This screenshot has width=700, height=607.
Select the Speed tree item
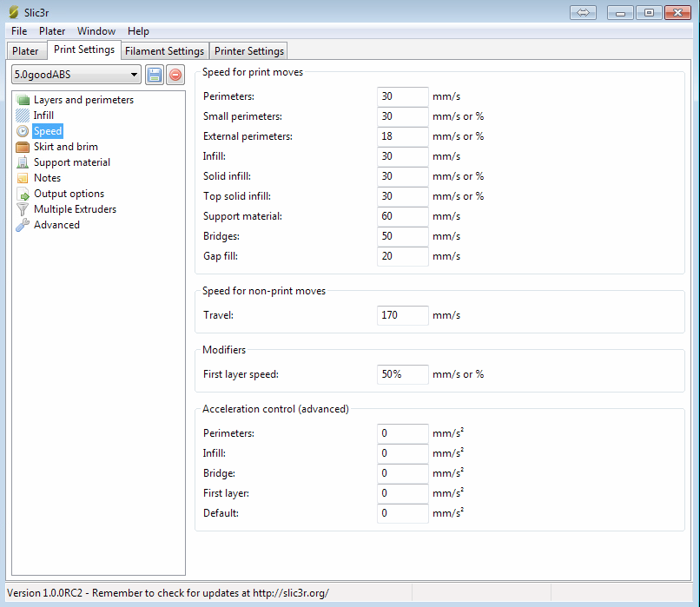48,131
